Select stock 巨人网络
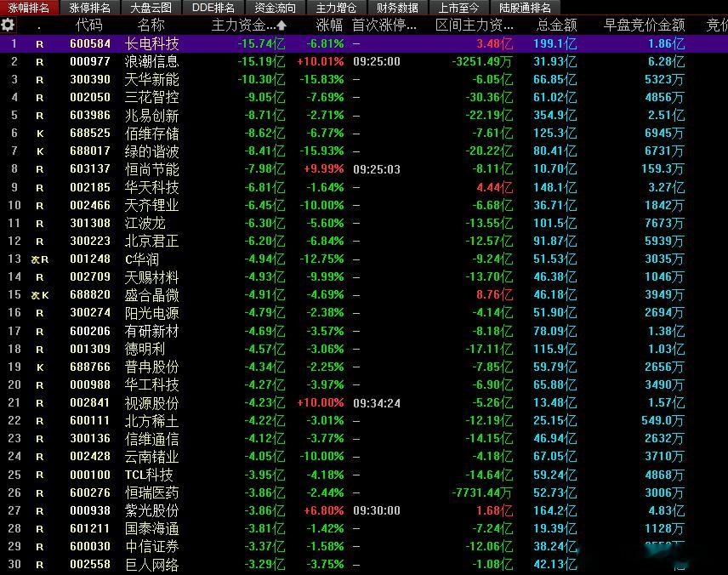728x575 pixels. coord(152,565)
